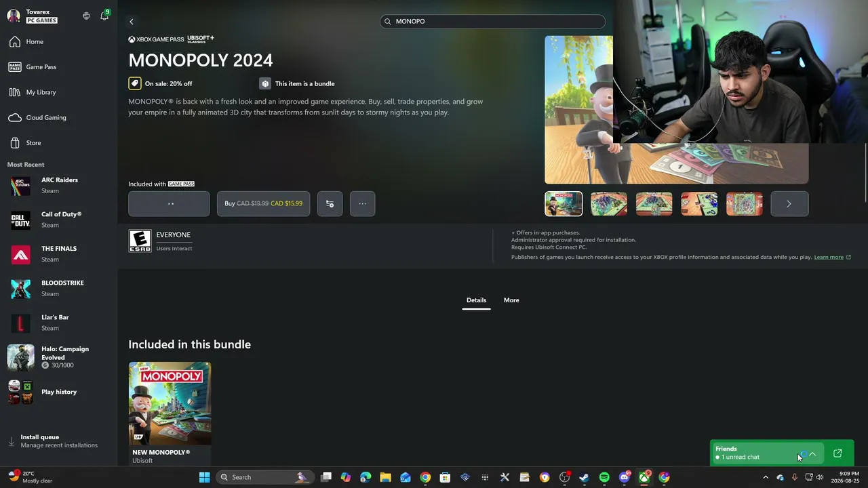Viewport: 868px width, 488px height.
Task: Buy MONOPOLY 2024 for CAD $15.99
Action: [x=263, y=203]
